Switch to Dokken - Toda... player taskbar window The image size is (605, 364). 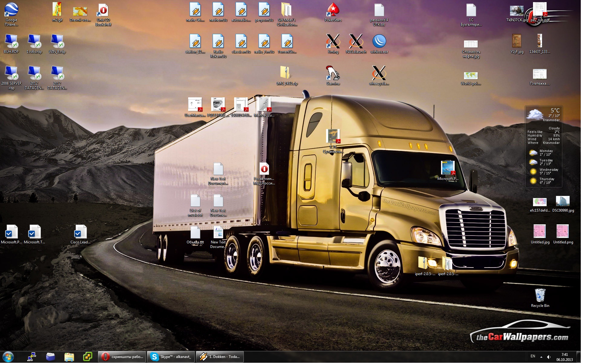pyautogui.click(x=220, y=357)
